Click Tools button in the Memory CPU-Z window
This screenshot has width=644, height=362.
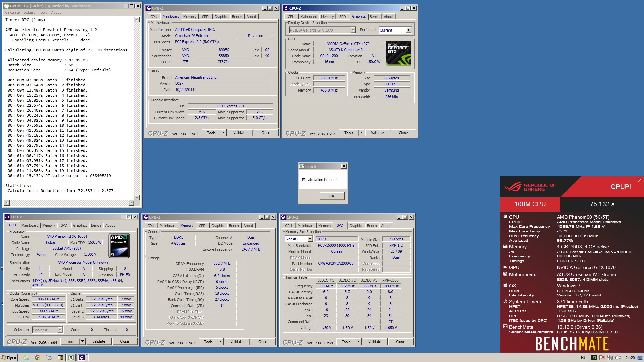[x=208, y=342]
